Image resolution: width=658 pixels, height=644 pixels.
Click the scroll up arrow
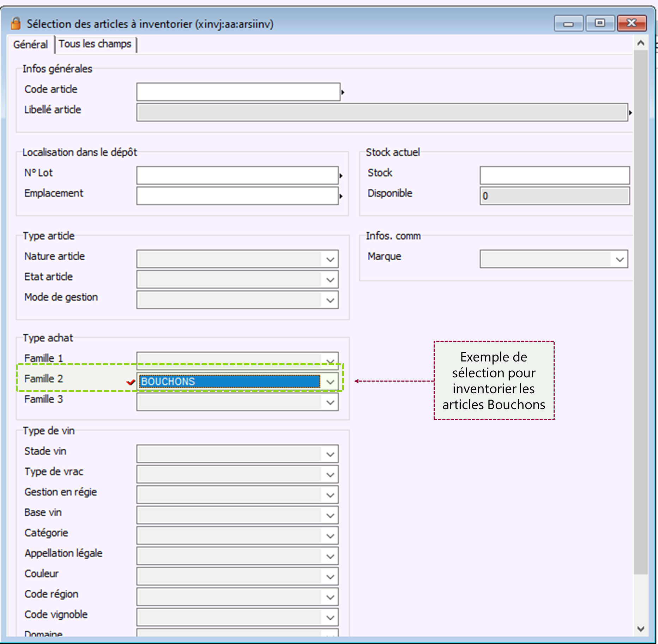pos(641,43)
